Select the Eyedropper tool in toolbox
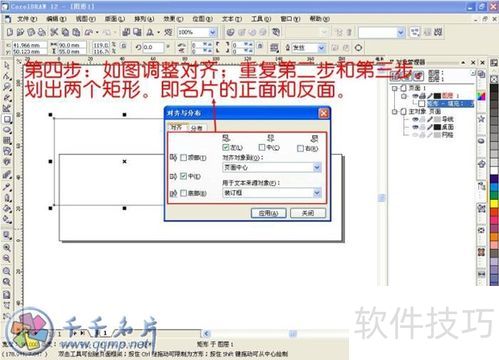This screenshot has height=360, width=499. [x=7, y=187]
